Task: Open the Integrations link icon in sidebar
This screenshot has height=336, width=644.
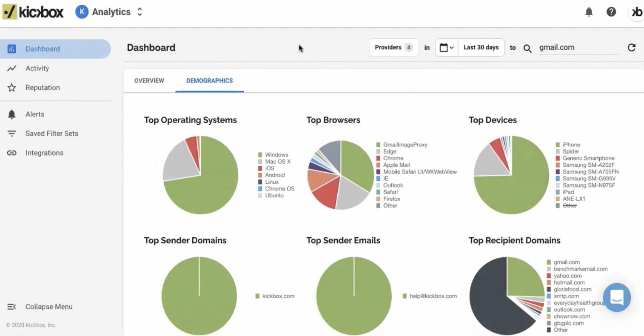Action: [x=12, y=153]
